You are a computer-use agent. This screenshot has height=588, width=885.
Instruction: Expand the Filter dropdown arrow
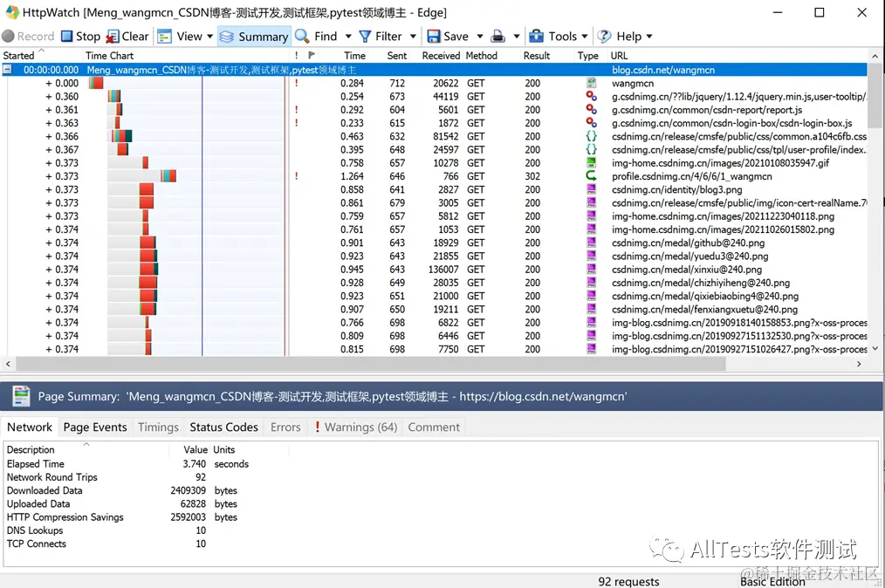pos(413,36)
